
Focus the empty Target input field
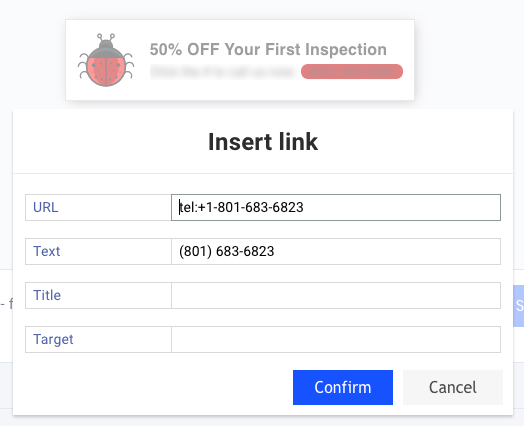[x=336, y=339]
